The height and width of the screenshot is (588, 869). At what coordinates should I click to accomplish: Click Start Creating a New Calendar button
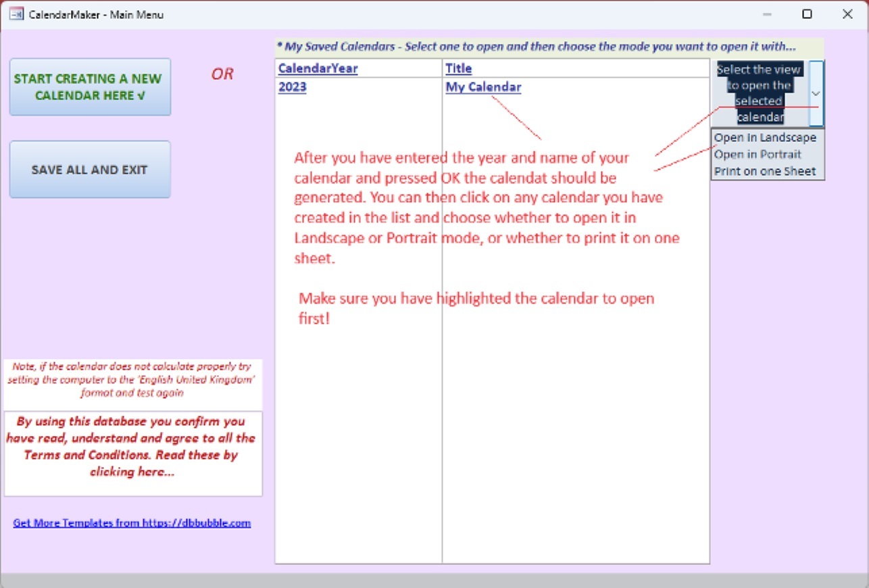click(90, 87)
